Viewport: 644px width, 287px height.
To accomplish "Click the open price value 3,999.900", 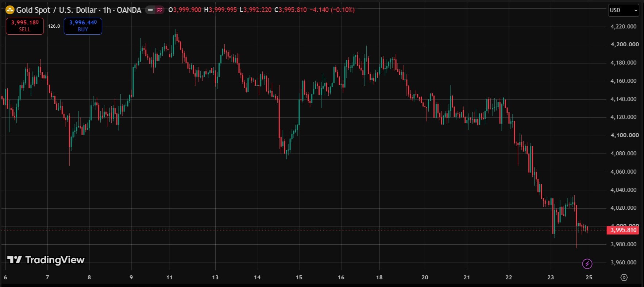I will click(x=187, y=10).
